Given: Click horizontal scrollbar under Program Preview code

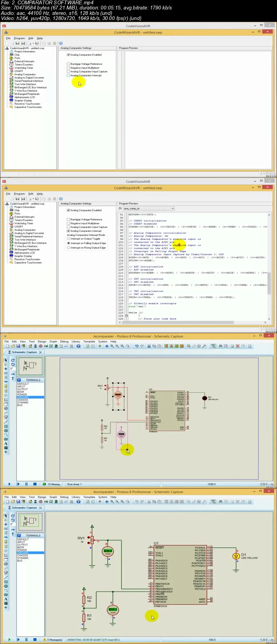Looking at the screenshot, I should click(x=192, y=322).
